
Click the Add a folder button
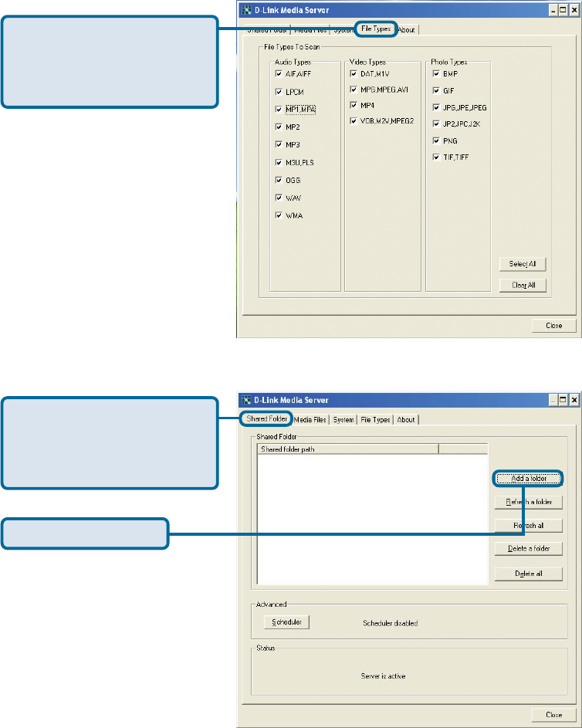tap(529, 478)
